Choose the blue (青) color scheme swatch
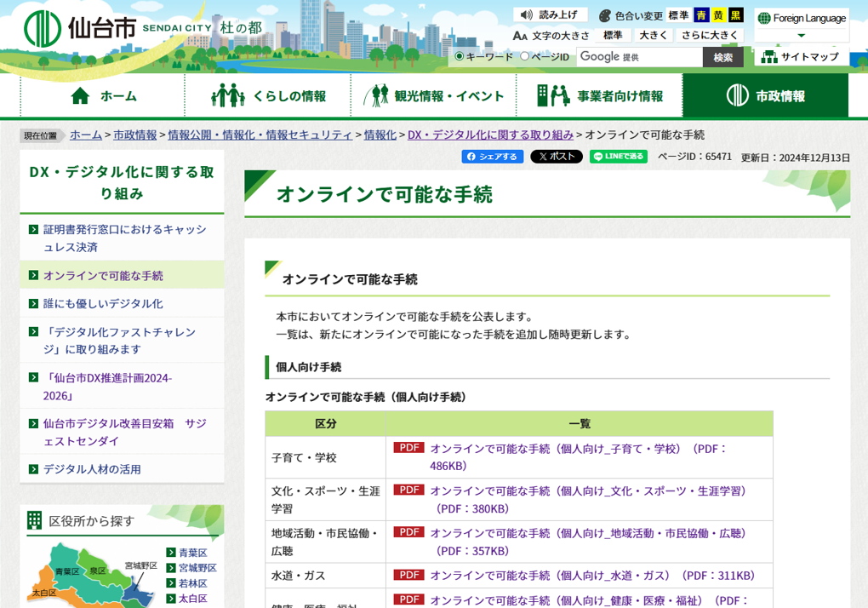Image resolution: width=868 pixels, height=608 pixels. (701, 15)
